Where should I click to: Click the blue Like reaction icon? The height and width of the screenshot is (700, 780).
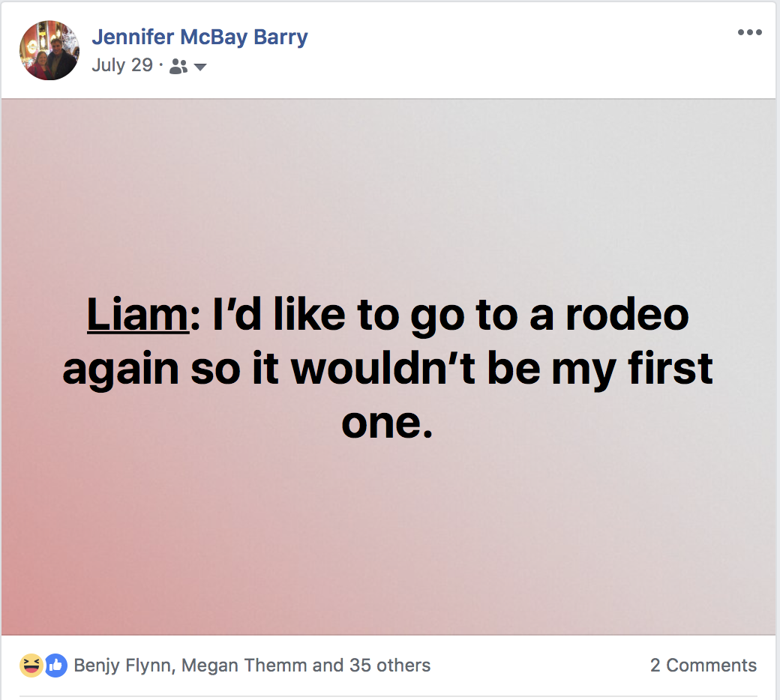click(x=55, y=665)
